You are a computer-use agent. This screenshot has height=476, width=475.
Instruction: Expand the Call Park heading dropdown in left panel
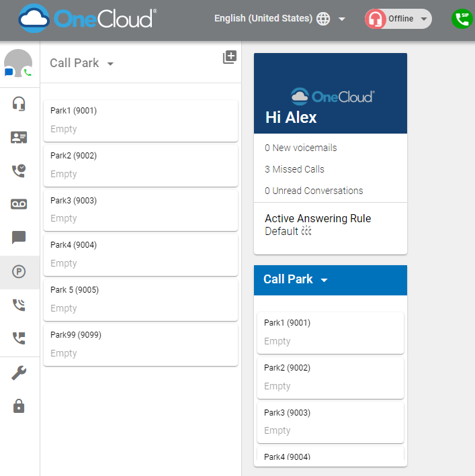point(110,64)
